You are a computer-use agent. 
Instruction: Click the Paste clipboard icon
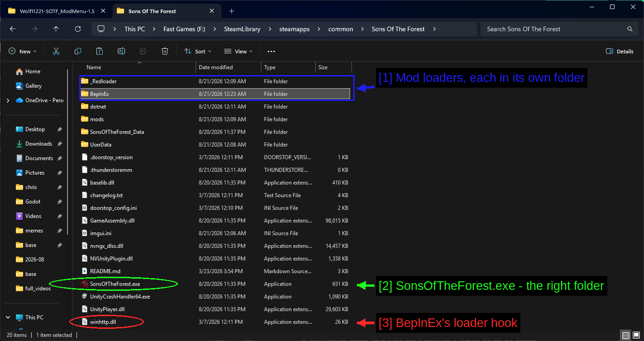(x=100, y=52)
